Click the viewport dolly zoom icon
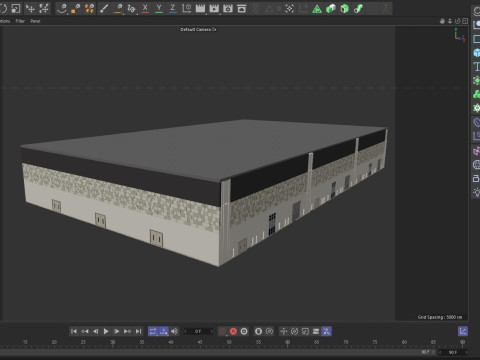Image resolution: width=480 pixels, height=360 pixels. [x=450, y=21]
